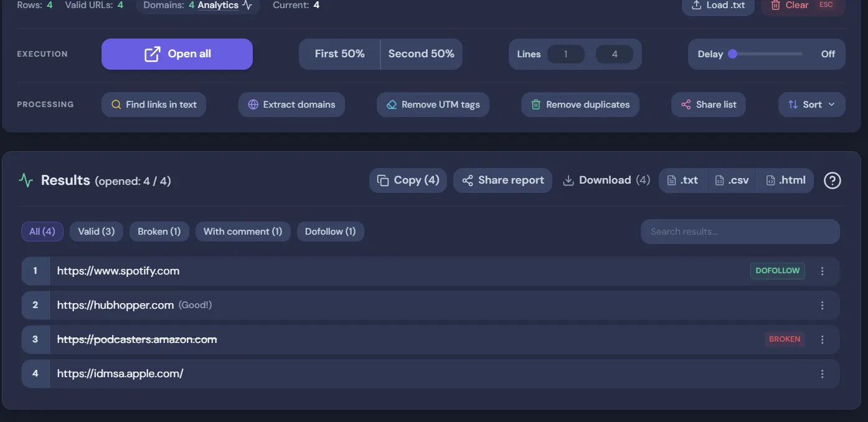Viewport: 868px width, 422px height.
Task: Click the Extract domains button
Action: pos(291,105)
